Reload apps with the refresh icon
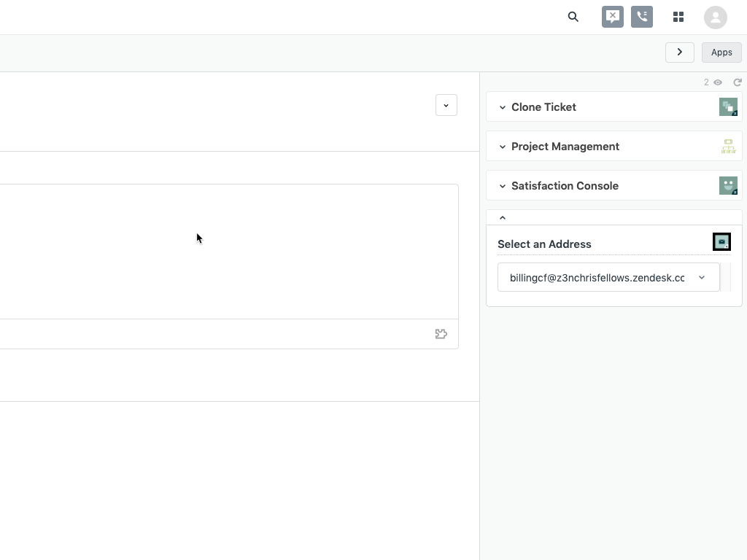747x560 pixels. coord(738,82)
